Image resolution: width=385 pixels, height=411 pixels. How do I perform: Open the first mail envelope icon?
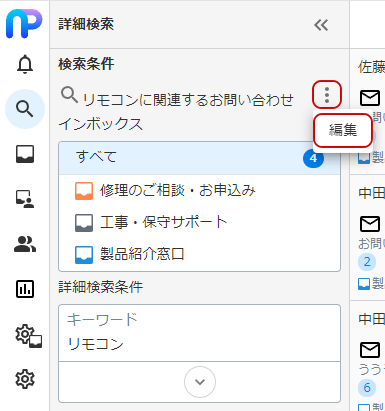370,98
